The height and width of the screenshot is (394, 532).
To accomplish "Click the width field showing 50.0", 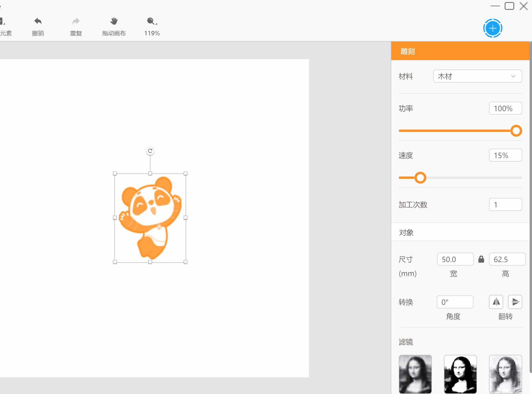I will [x=455, y=259].
